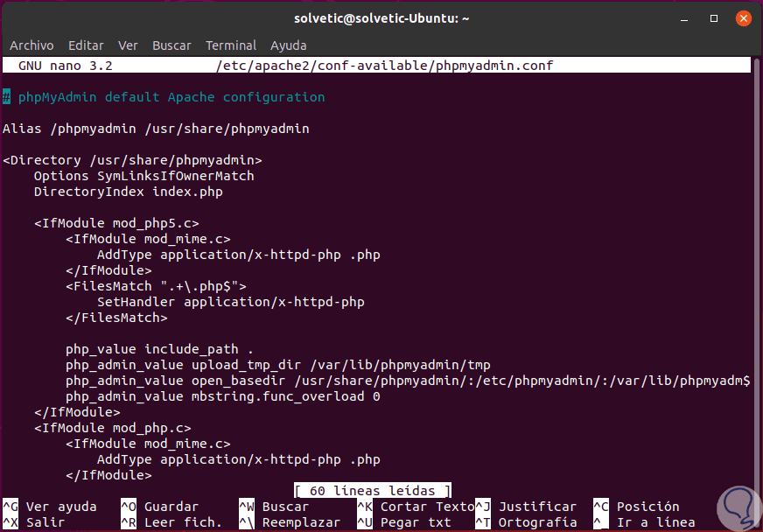Click window title solvetic@solvetic-Ubuntu
The image size is (763, 532).
(381, 18)
